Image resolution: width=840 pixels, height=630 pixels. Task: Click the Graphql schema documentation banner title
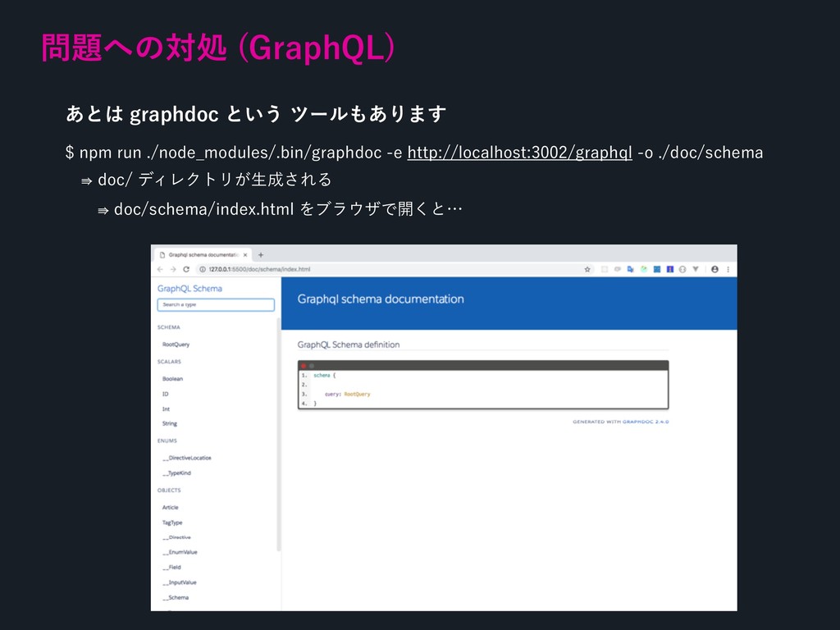pos(381,299)
